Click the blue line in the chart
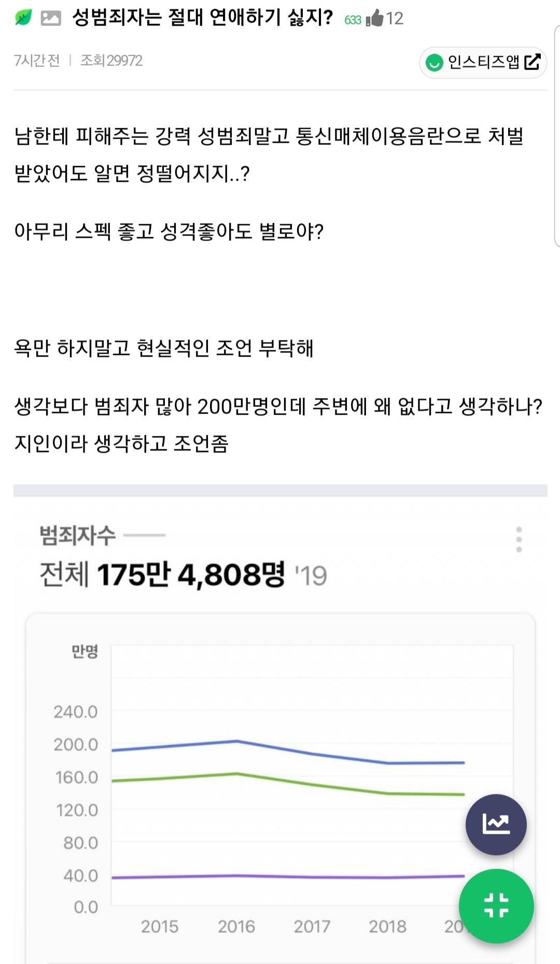Image resolution: width=560 pixels, height=964 pixels. click(x=311, y=753)
